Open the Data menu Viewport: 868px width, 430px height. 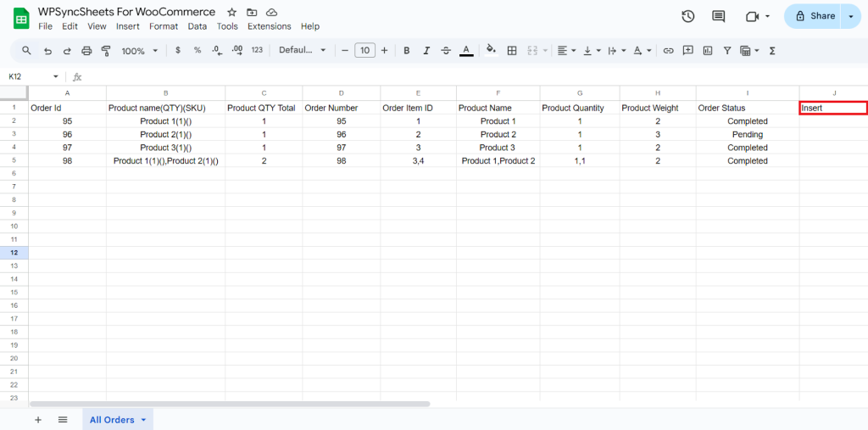click(x=197, y=26)
